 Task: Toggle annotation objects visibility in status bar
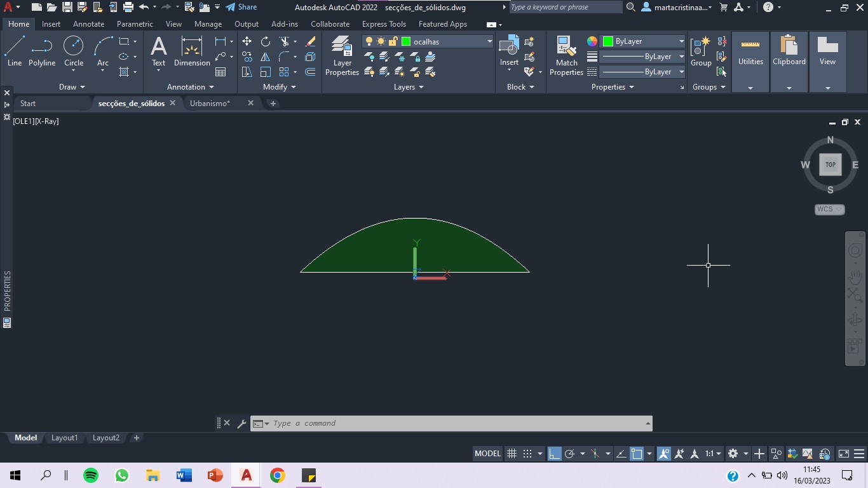tap(664, 454)
